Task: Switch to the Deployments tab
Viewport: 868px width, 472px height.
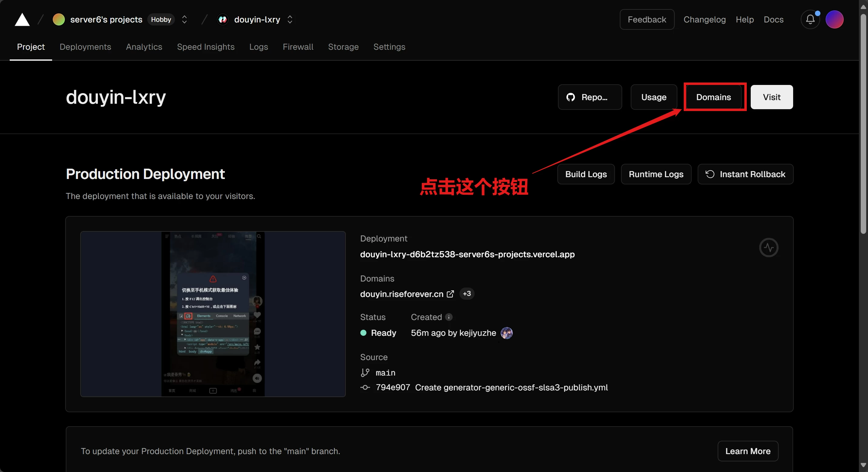Action: point(85,47)
